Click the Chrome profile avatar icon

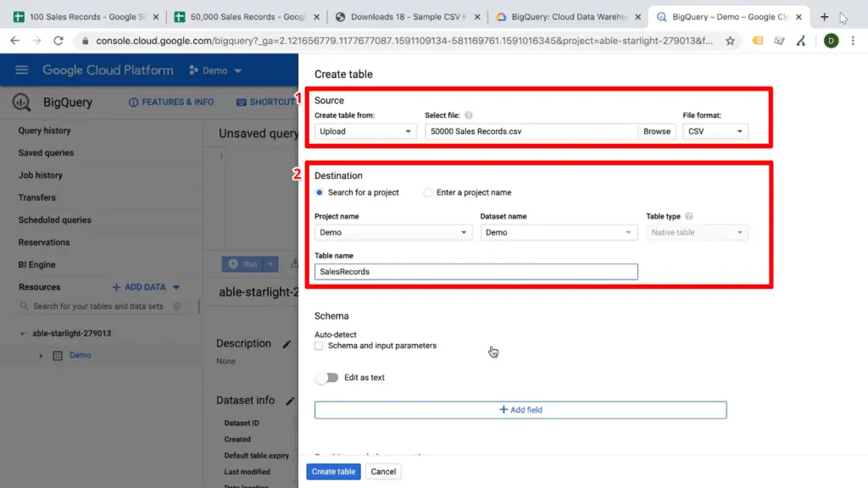831,40
